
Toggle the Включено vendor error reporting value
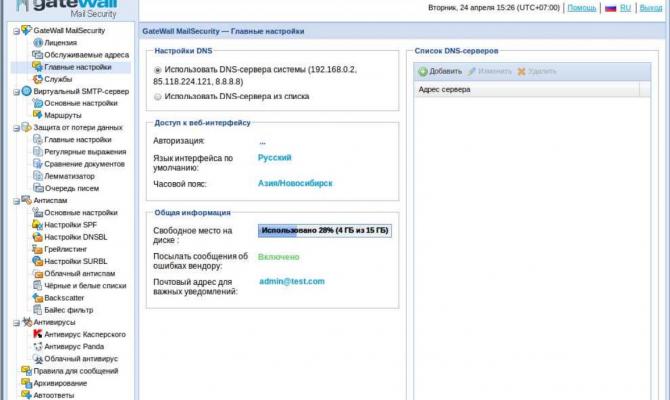279,257
